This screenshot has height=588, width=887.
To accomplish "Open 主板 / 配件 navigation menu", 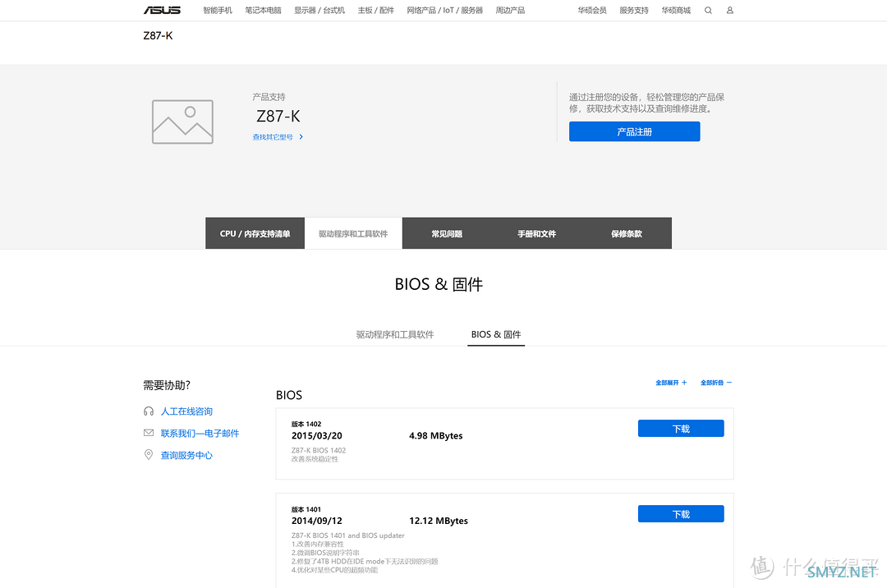I will coord(375,10).
